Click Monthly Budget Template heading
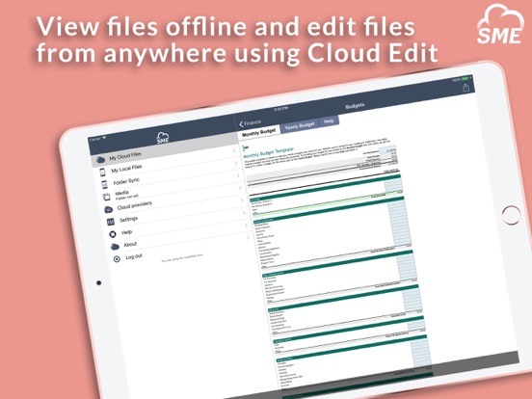Viewport: 532px width, 399px height. [268, 152]
